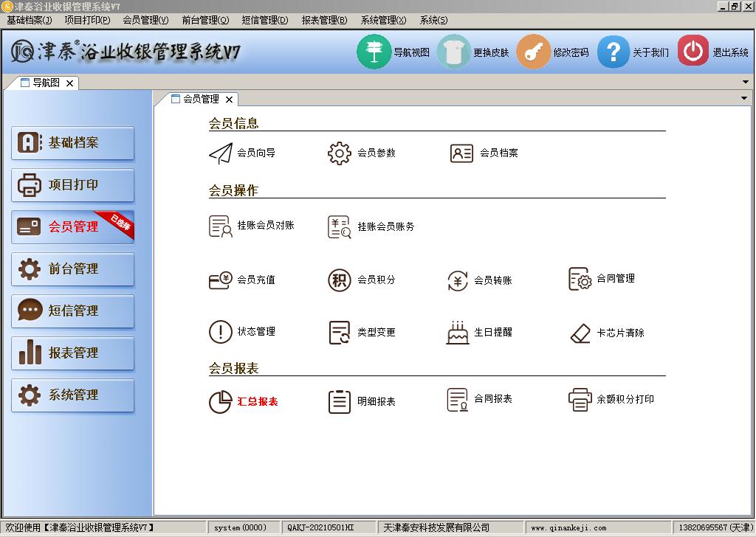
Task: Open 会员转账 transfer icon
Action: coord(458,281)
